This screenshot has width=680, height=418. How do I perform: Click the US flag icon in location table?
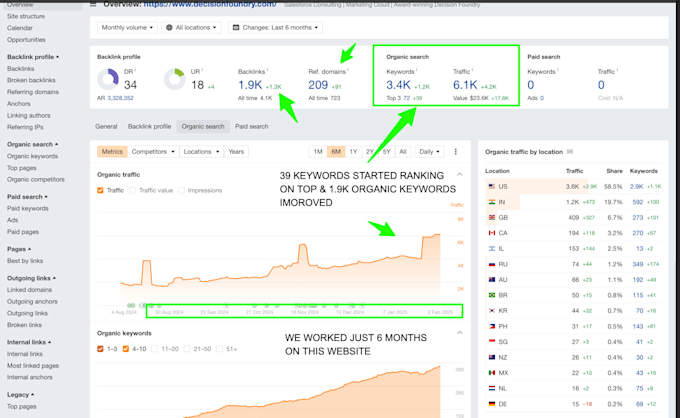point(492,186)
